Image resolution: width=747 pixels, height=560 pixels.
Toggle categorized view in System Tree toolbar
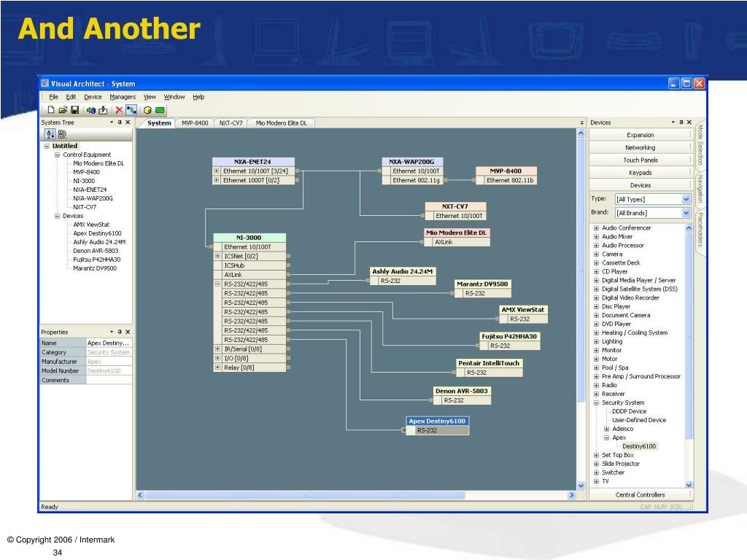pos(62,134)
